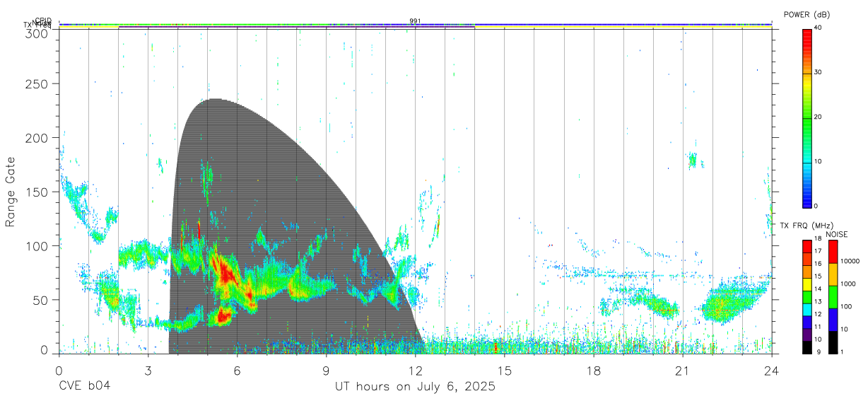Viewport: 868px width, 401px height.
Task: Click the 15 hour tick label
Action: coord(505,371)
